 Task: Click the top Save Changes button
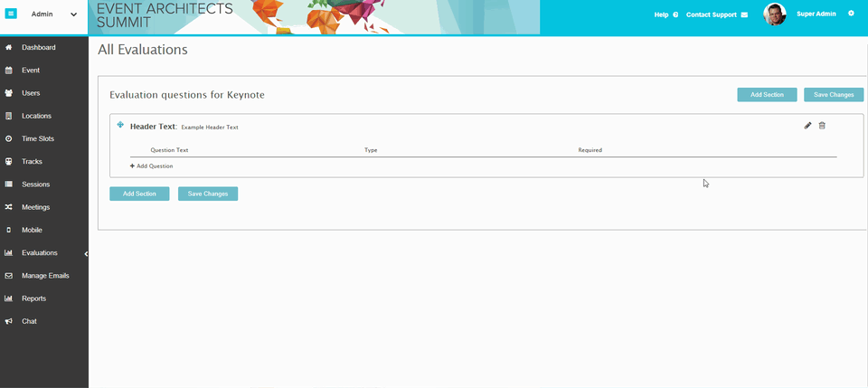[x=834, y=95]
